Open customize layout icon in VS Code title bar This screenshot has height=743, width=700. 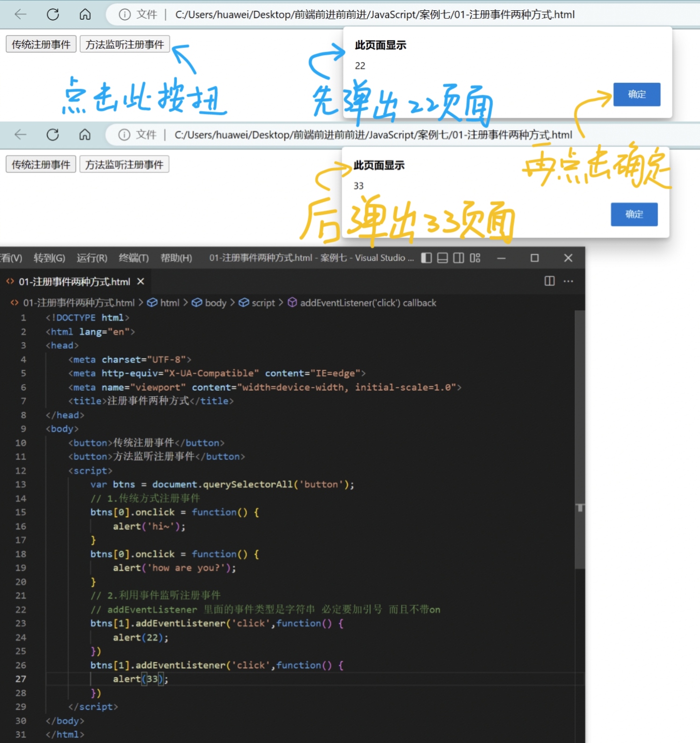(x=475, y=258)
